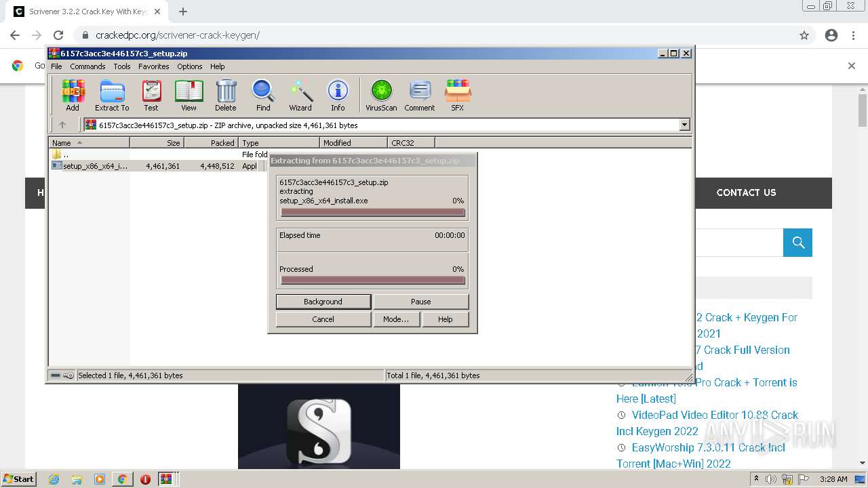Open the Commands menu

(87, 66)
